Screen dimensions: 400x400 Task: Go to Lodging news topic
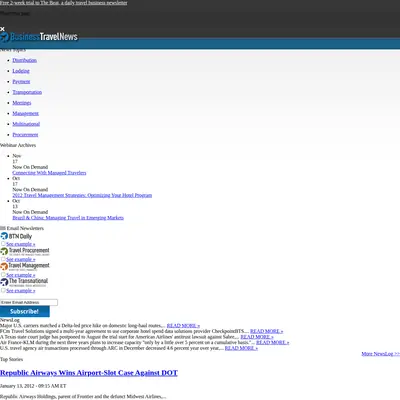tap(21, 71)
